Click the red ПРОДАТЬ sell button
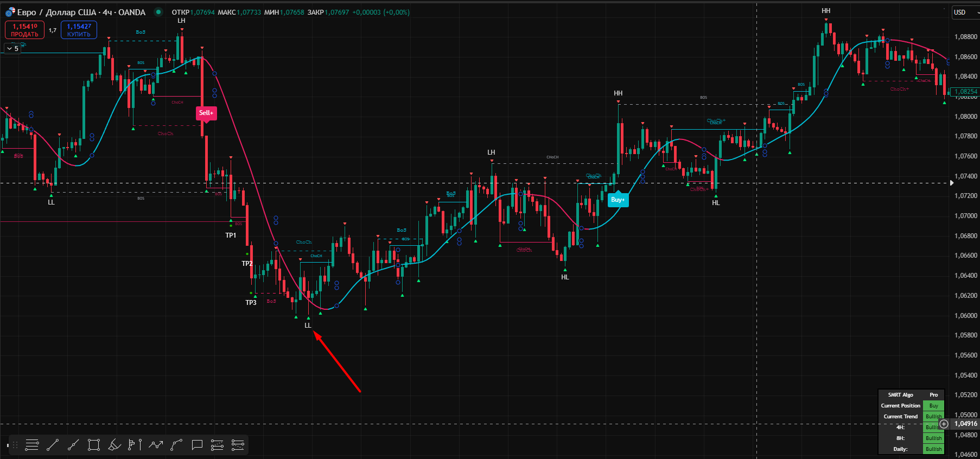Screen dimensions: 980x459 pos(24,30)
